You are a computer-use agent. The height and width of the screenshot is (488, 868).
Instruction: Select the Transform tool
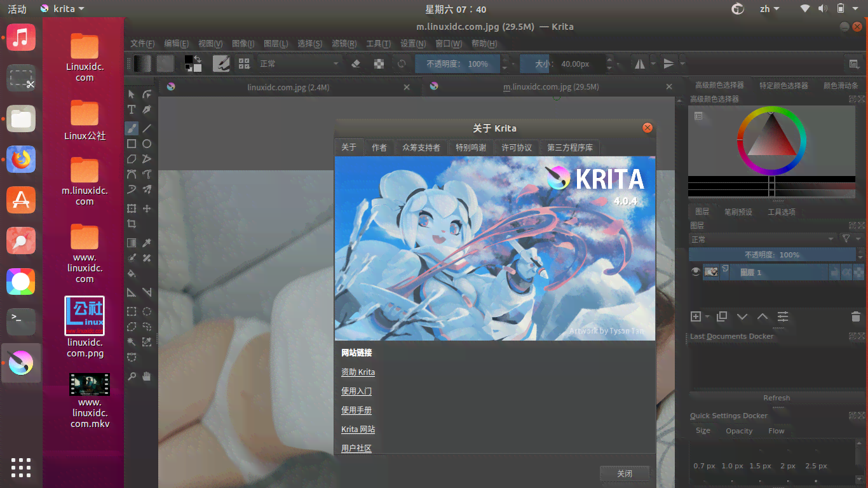(132, 208)
